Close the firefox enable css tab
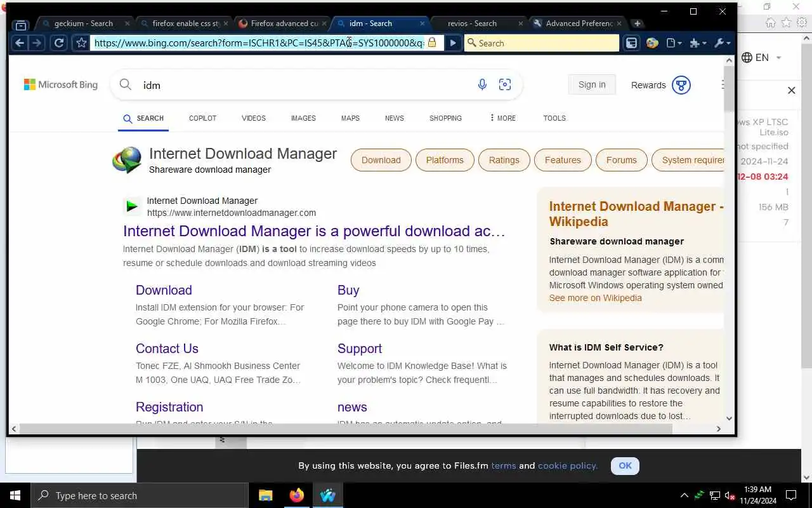Screen dimensions: 812x508 (225, 23)
